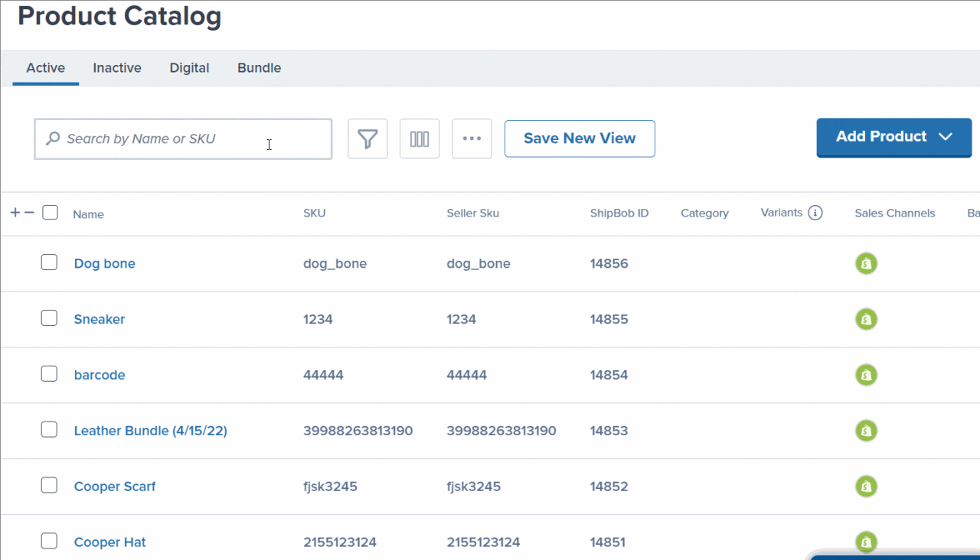Sort by the SKU column header
980x560 pixels.
tap(314, 213)
